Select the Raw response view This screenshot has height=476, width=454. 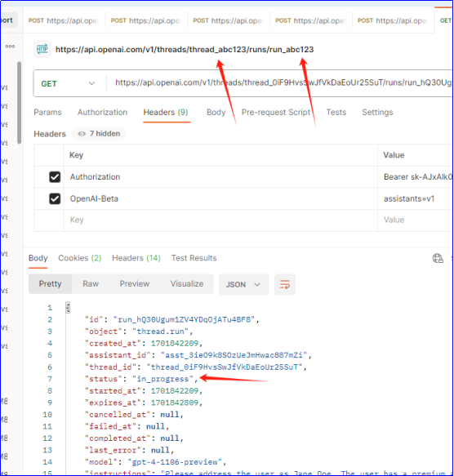(91, 284)
